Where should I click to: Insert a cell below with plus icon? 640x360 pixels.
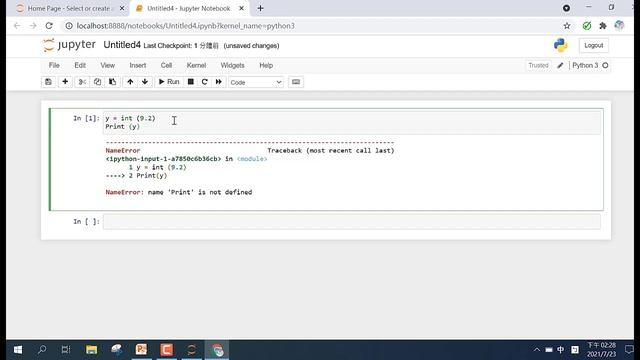tap(65, 82)
